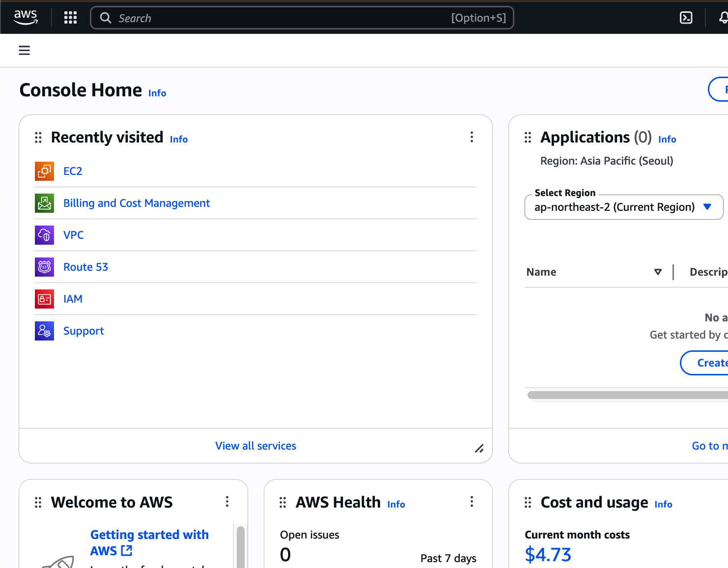Click the Route 53 service icon
Image resolution: width=728 pixels, height=568 pixels.
tap(44, 267)
